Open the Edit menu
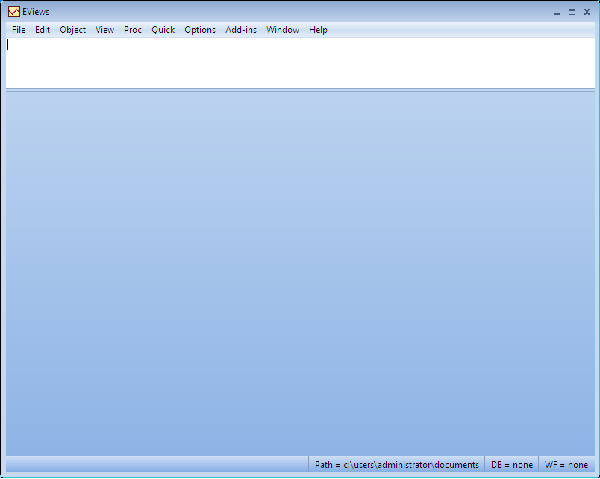Image resolution: width=600 pixels, height=479 pixels. (42, 30)
